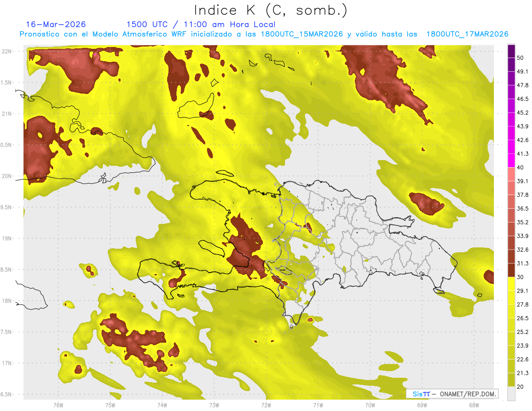Image resolution: width=532 pixels, height=411 pixels.
Task: Click the "73W" longitude axis label
Action: [214, 405]
